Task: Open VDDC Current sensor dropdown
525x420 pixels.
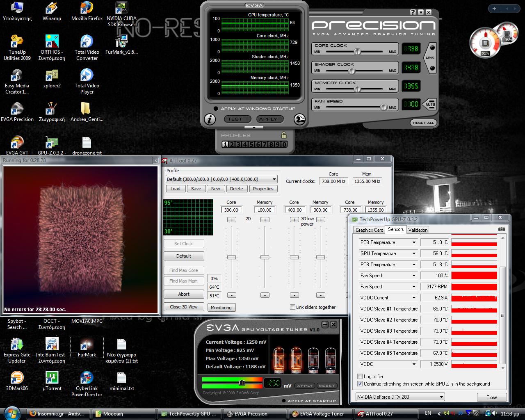Action: [414, 298]
